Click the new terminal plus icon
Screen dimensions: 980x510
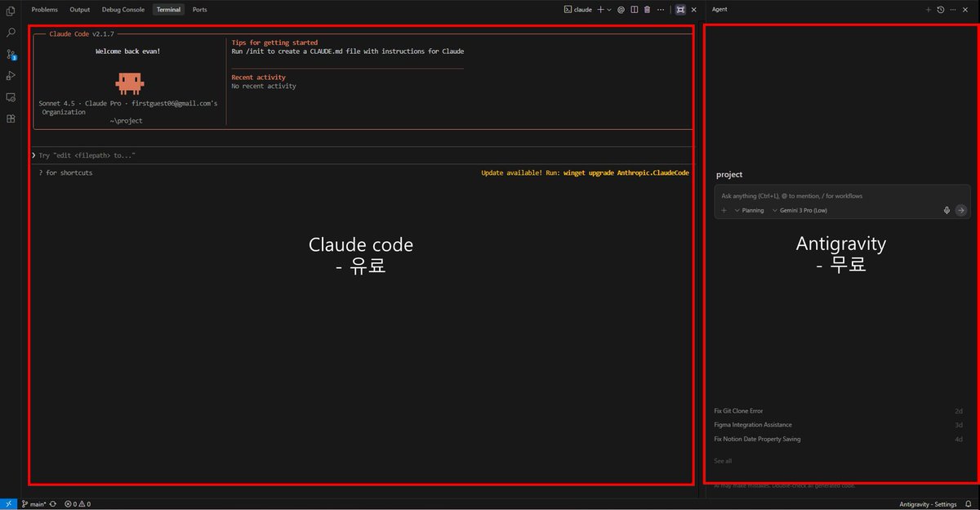[x=600, y=10]
